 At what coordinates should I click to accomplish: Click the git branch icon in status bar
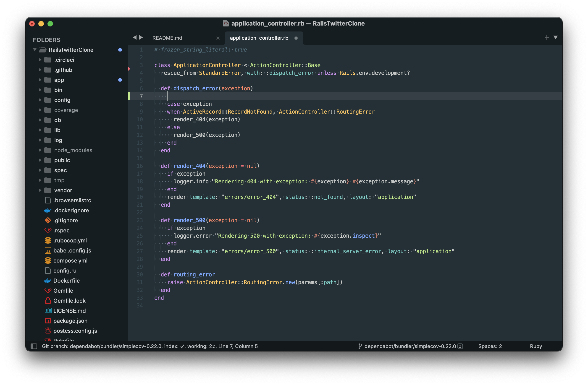click(360, 346)
